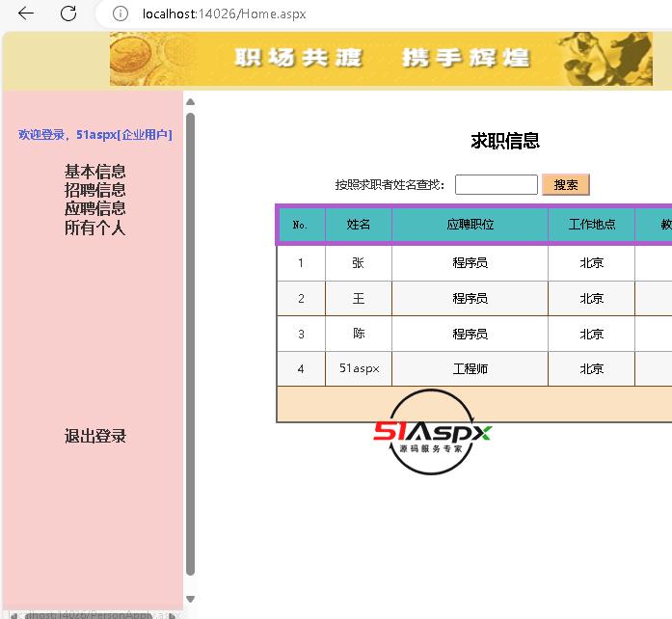Select the name cell 陈
Viewport: 672px width, 619px height.
359,334
